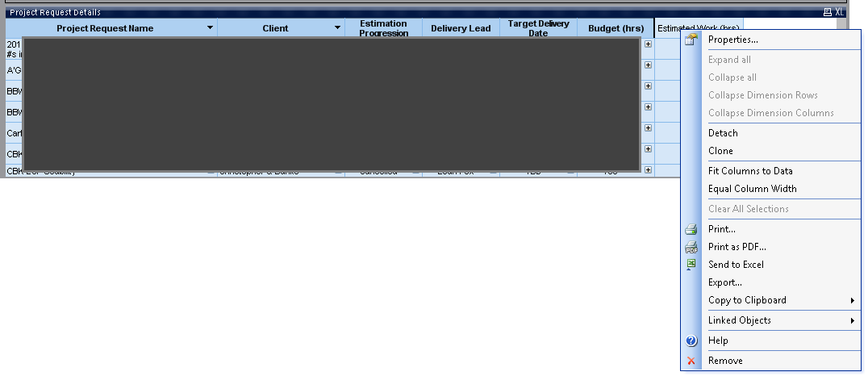Open Properties via its menu icon
Screen dimensions: 868x376
[x=691, y=40]
